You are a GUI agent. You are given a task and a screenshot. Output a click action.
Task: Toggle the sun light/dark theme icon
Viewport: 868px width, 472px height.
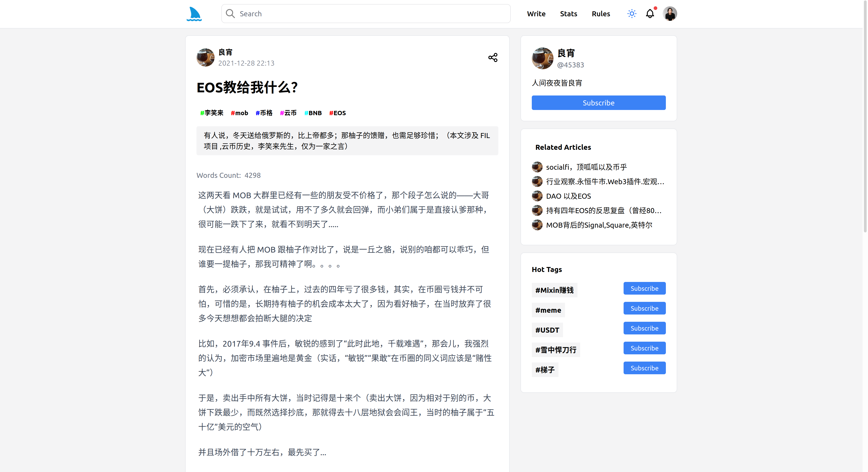[631, 14]
